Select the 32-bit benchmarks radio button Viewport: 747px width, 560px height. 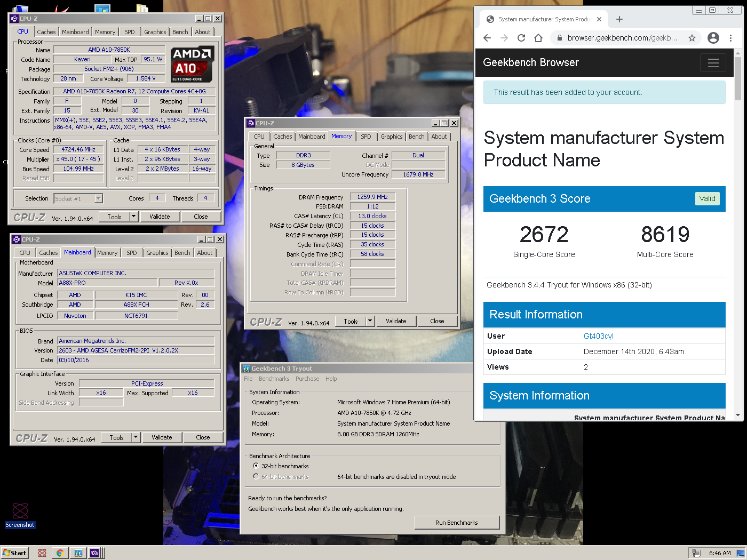(x=256, y=466)
